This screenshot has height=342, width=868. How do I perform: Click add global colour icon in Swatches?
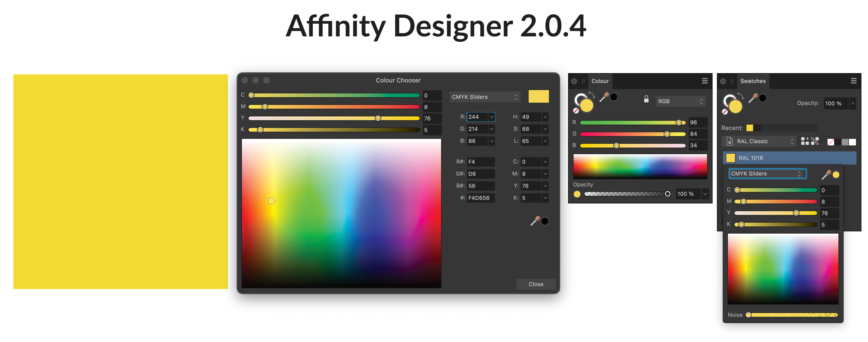pyautogui.click(x=815, y=141)
